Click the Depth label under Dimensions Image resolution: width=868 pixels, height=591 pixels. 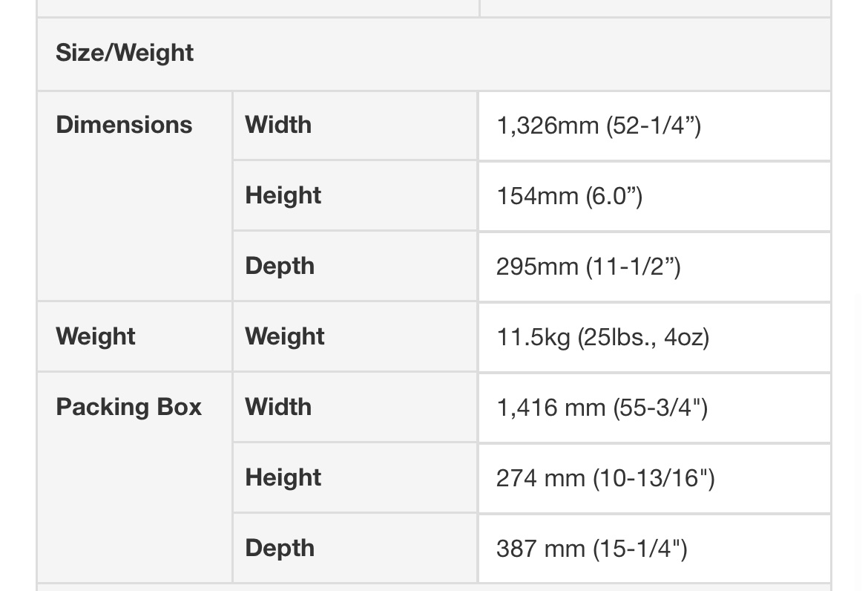(280, 266)
